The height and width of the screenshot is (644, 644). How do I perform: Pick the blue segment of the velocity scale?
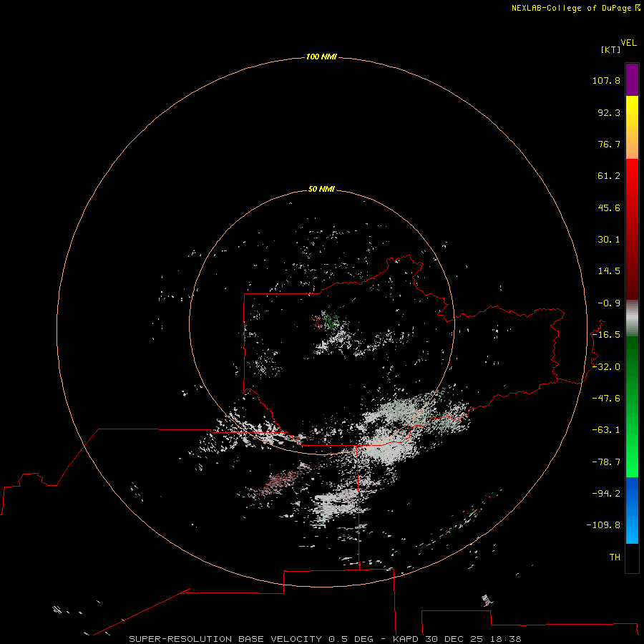click(632, 510)
